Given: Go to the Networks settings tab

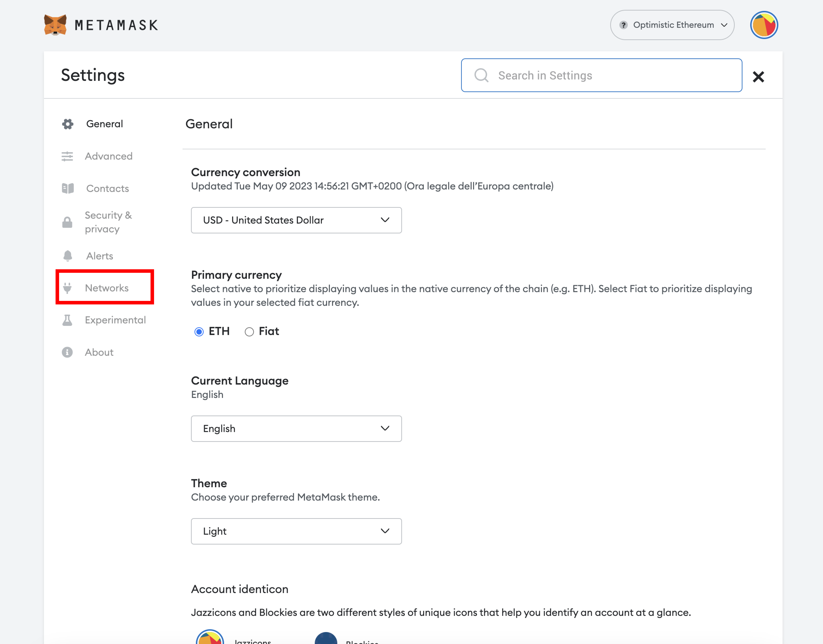Looking at the screenshot, I should pos(106,288).
